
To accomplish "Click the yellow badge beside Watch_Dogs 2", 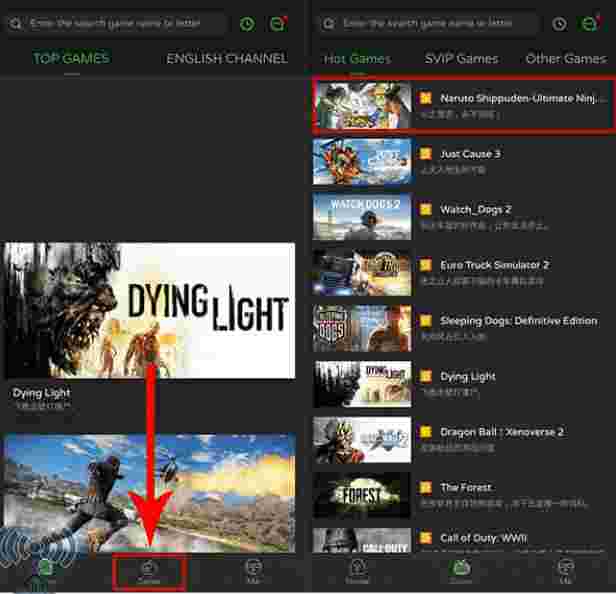I will click(x=425, y=209).
